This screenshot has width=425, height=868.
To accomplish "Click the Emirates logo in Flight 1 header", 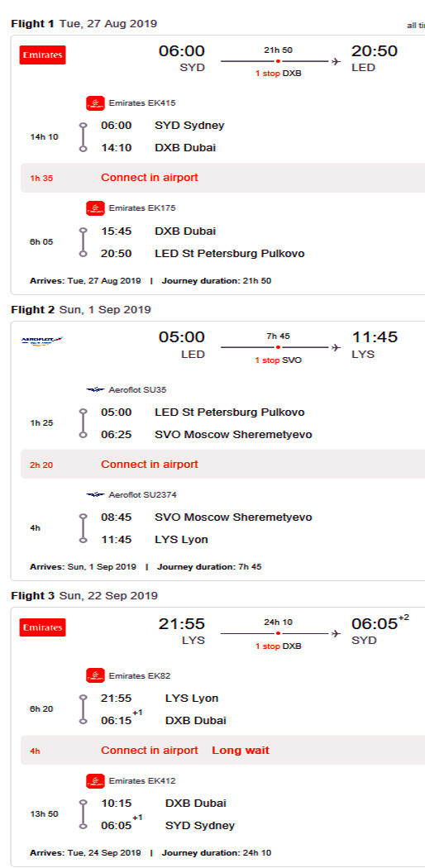I will [43, 55].
